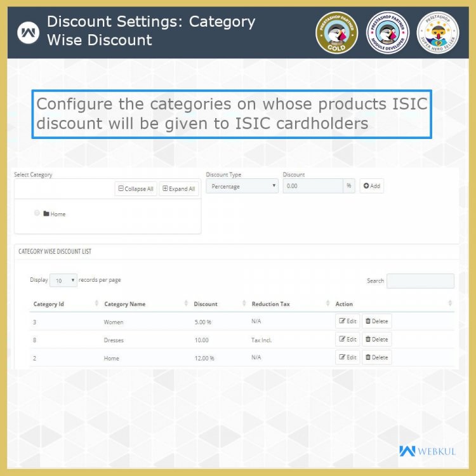Click the '12.00 %' discount cell
Screen dimensions: 476x476
point(204,358)
